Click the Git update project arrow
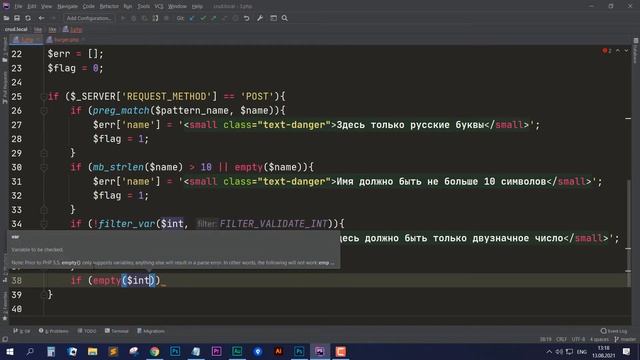 (x=192, y=18)
